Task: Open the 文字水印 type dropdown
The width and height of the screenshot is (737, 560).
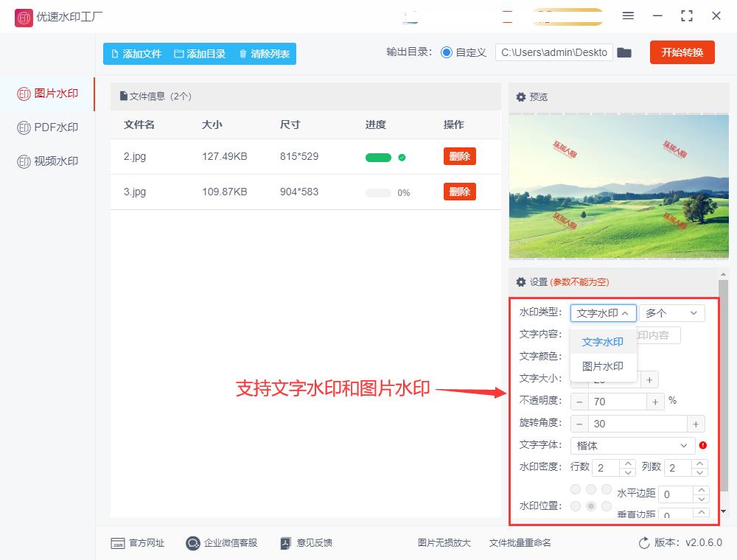Action: pos(603,312)
